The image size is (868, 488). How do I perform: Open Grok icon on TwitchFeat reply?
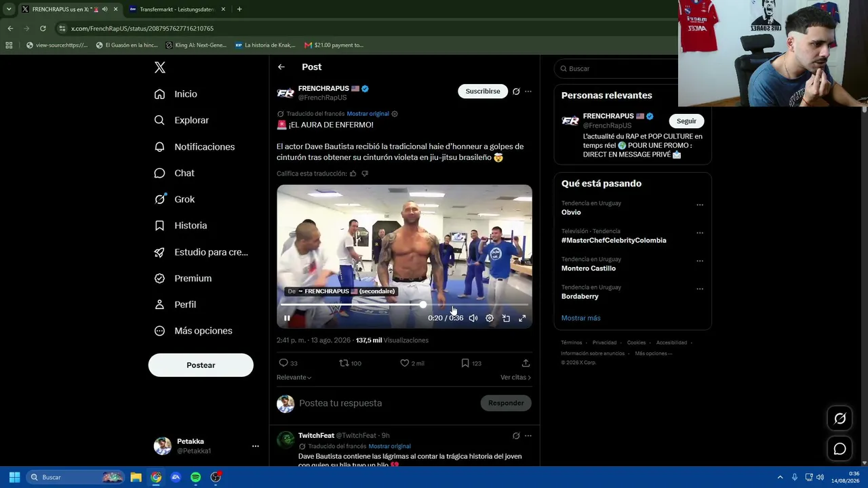pyautogui.click(x=516, y=436)
